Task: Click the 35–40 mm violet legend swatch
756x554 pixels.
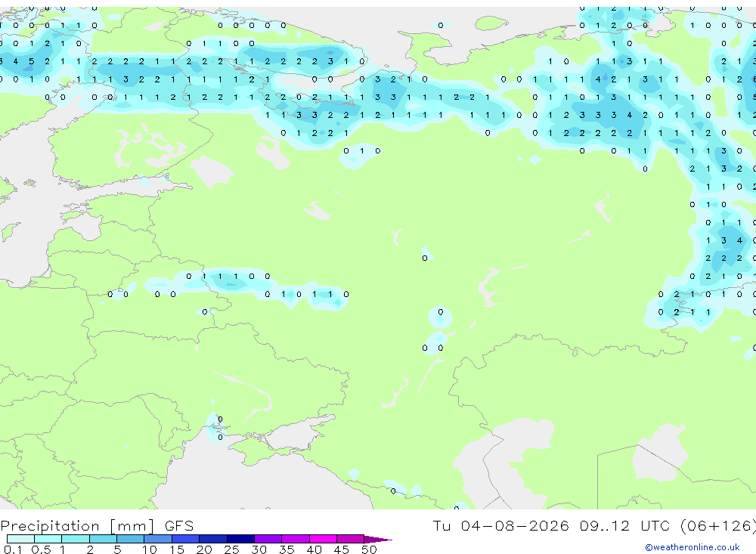Action: click(295, 539)
